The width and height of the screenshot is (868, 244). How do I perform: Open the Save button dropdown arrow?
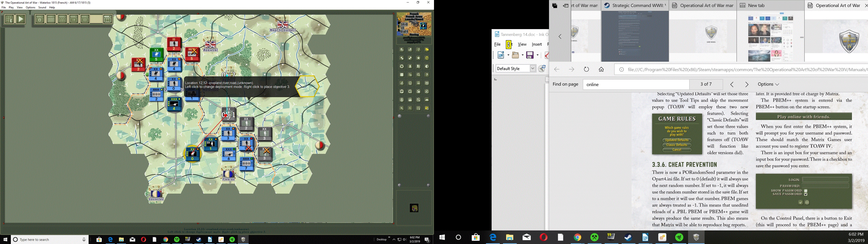538,55
